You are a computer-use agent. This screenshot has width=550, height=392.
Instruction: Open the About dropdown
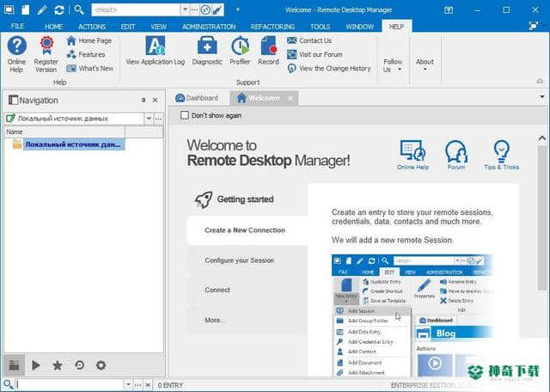pos(425,64)
